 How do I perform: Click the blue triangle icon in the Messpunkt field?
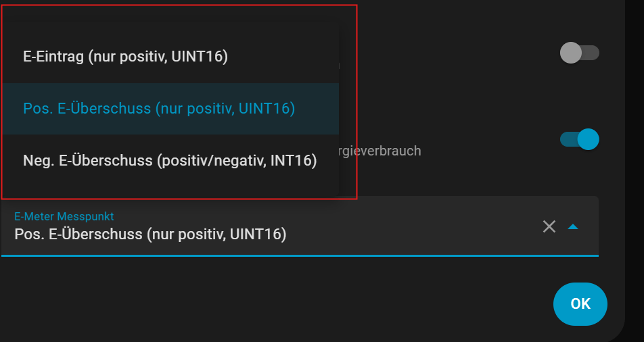573,227
